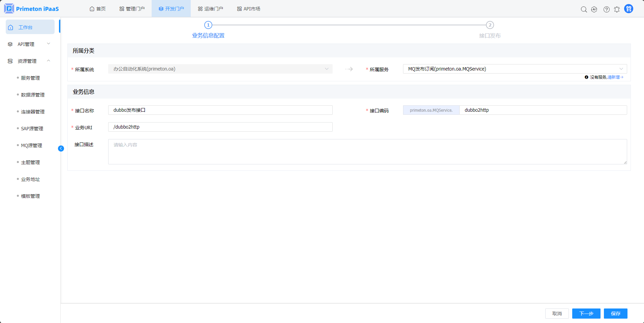The height and width of the screenshot is (323, 644).
Task: Click the 取消 button
Action: [x=557, y=314]
